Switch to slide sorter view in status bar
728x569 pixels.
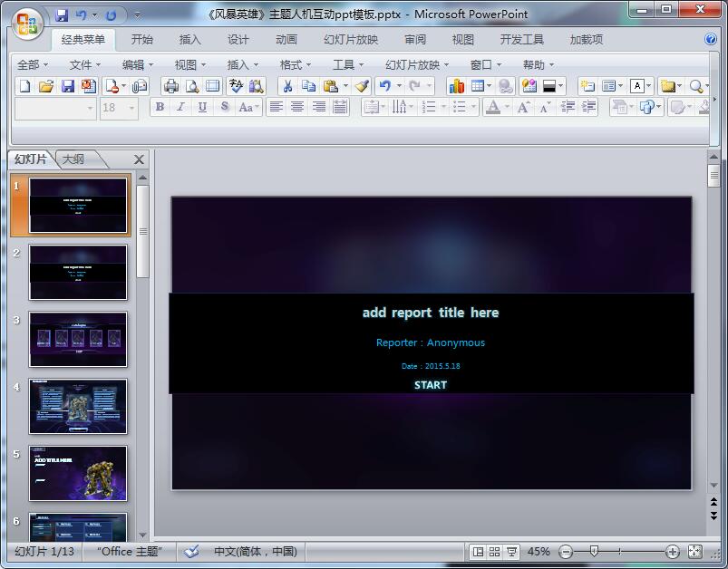click(x=494, y=552)
